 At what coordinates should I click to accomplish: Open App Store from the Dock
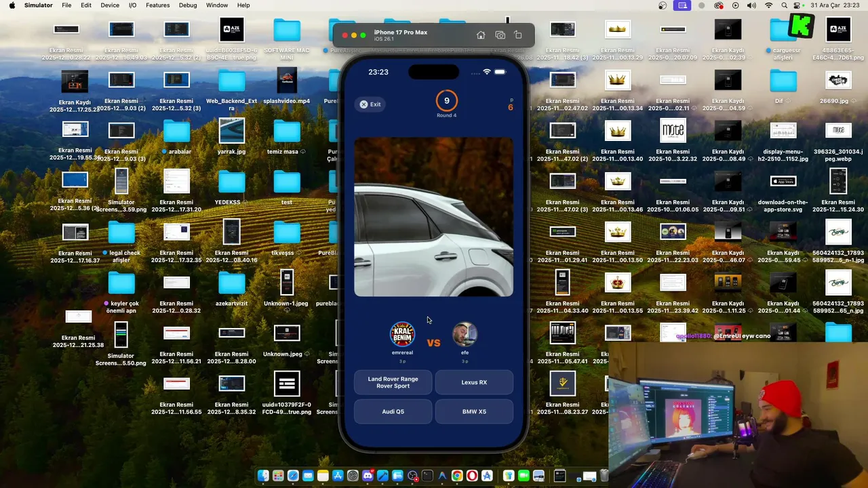coord(338,476)
